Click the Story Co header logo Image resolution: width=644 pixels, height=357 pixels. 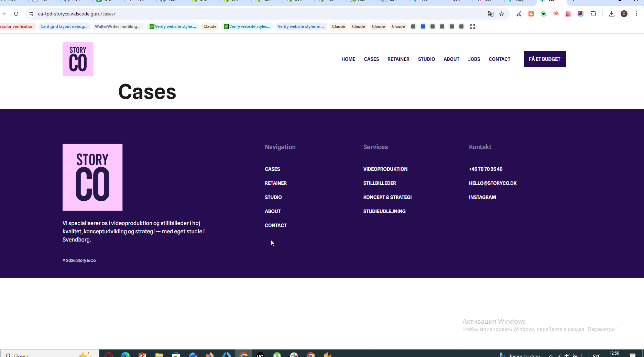(78, 59)
